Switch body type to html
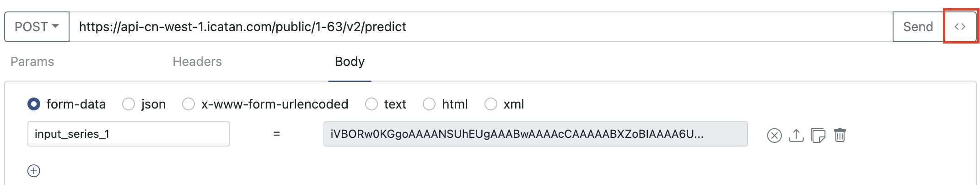Screen dimensions: 980x185 (x=429, y=104)
